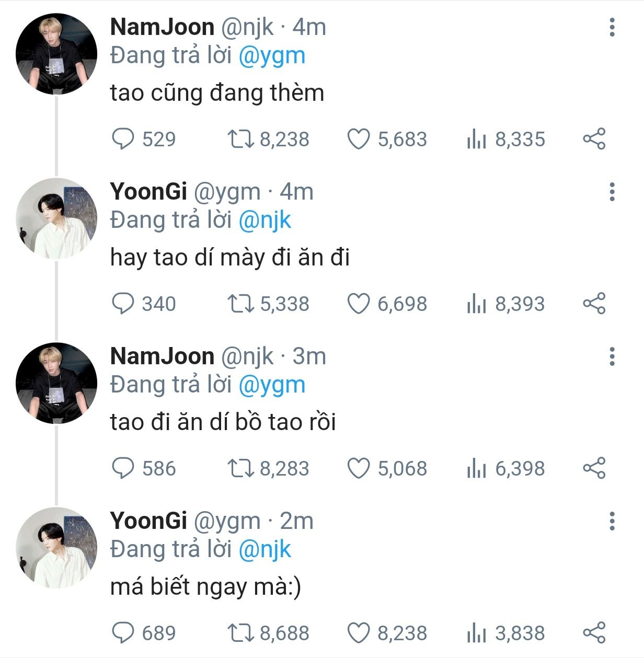
Task: Open NamJoon's profile picture on first tweet
Action: click(56, 54)
